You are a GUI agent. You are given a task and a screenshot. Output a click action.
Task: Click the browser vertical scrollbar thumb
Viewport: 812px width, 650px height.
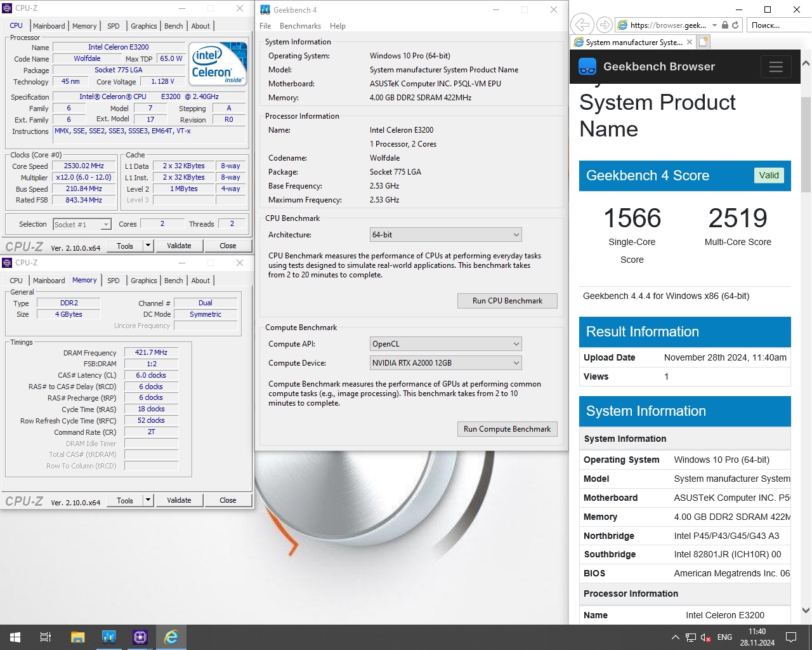tap(806, 144)
